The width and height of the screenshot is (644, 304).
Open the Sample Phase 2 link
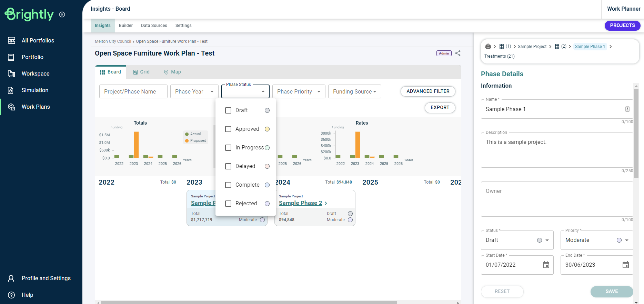click(300, 203)
